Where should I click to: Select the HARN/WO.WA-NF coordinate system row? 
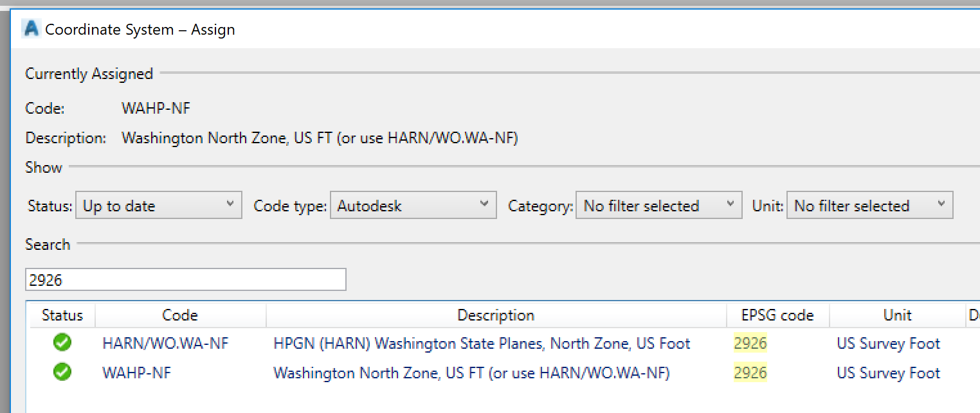click(165, 342)
